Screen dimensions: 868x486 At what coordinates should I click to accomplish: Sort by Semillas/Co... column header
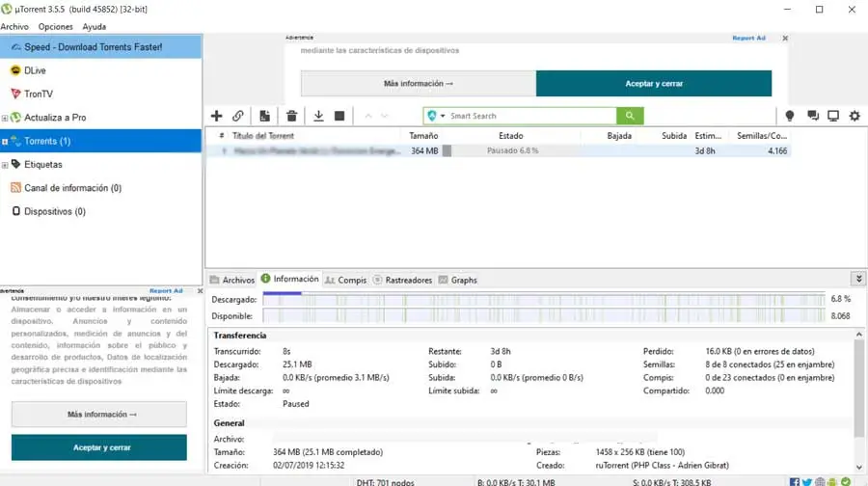click(x=761, y=136)
